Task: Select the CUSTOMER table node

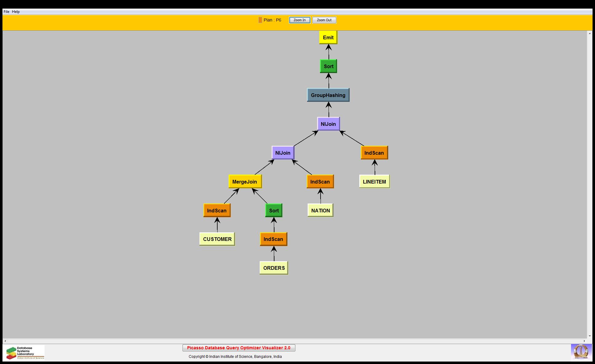Action: click(x=217, y=239)
